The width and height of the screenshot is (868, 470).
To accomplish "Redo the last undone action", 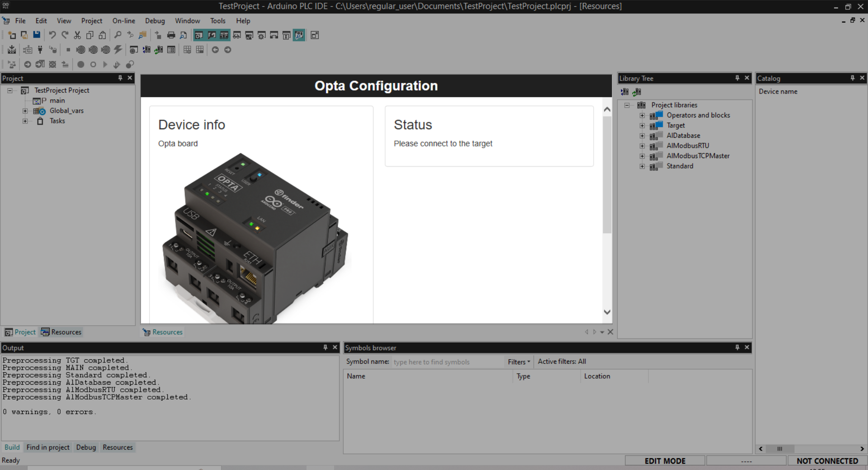I will pos(65,35).
